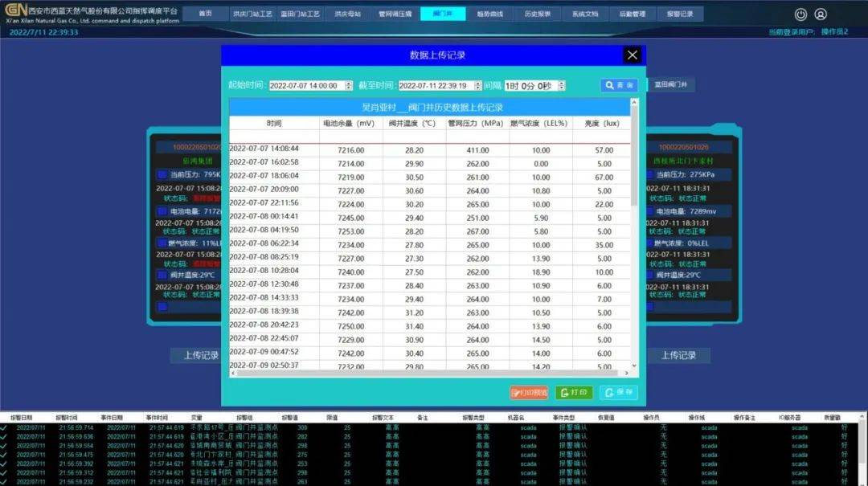Screen dimensions: 868x486
Task: Click the 起始时间 spinner arrows
Action: (x=349, y=86)
